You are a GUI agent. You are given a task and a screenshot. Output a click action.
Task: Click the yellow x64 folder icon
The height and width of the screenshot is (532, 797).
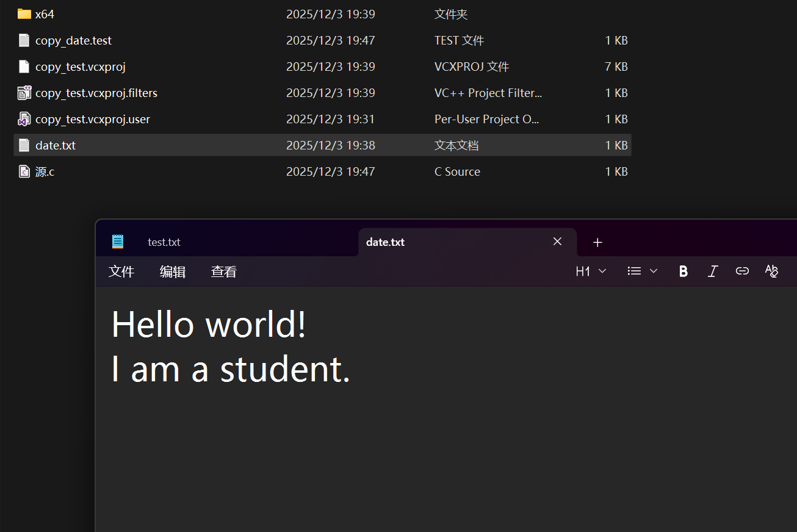pyautogui.click(x=24, y=14)
